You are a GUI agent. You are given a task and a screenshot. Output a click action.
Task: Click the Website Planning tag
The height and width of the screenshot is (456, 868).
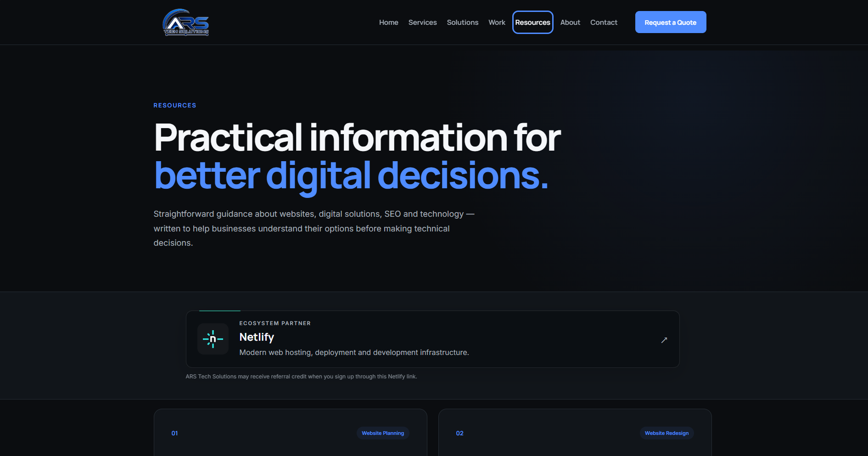(x=383, y=433)
